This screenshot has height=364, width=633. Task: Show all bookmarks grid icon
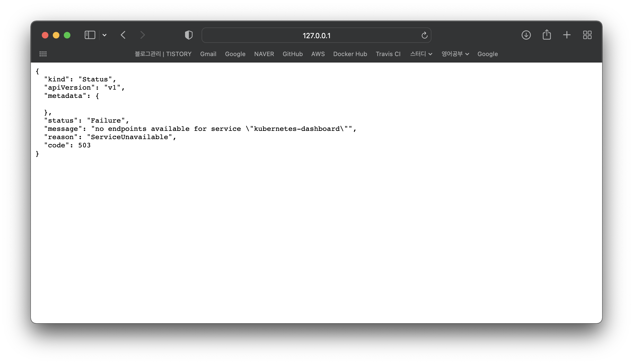(43, 54)
